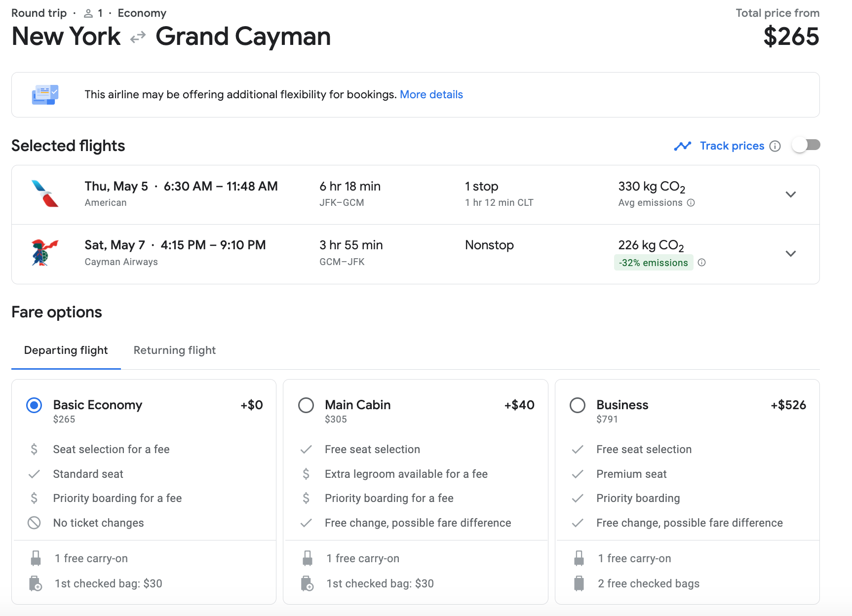
Task: Expand the American flight details on May 5
Action: [x=790, y=194]
